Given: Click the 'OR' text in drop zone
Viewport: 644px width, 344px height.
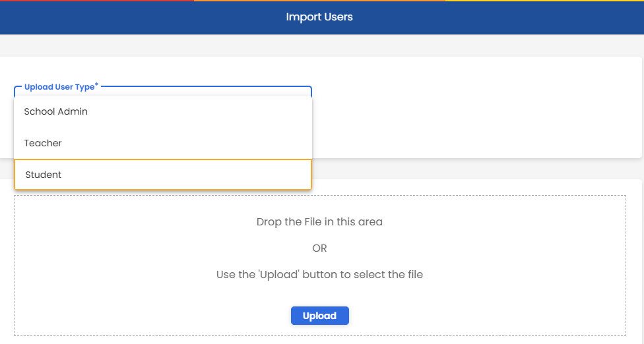Looking at the screenshot, I should pos(319,248).
